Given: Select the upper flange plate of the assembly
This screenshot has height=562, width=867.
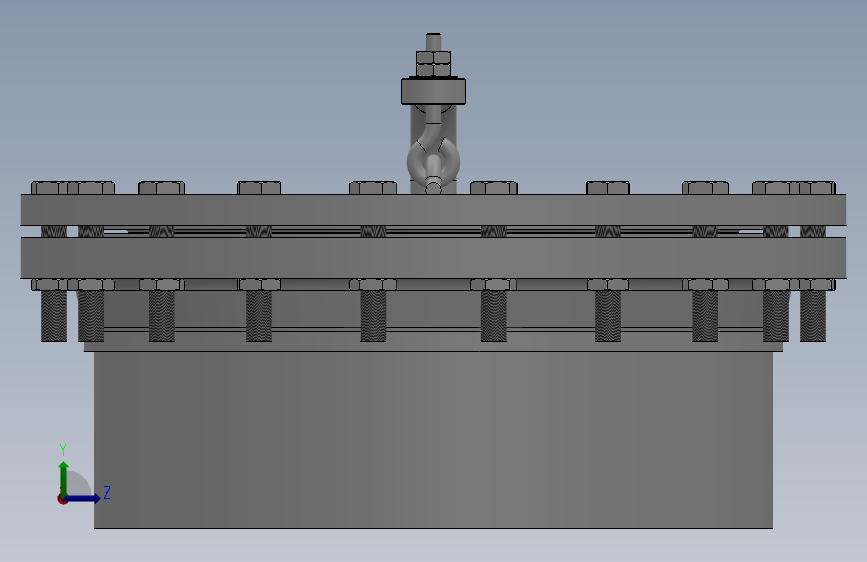Looking at the screenshot, I should [x=434, y=209].
